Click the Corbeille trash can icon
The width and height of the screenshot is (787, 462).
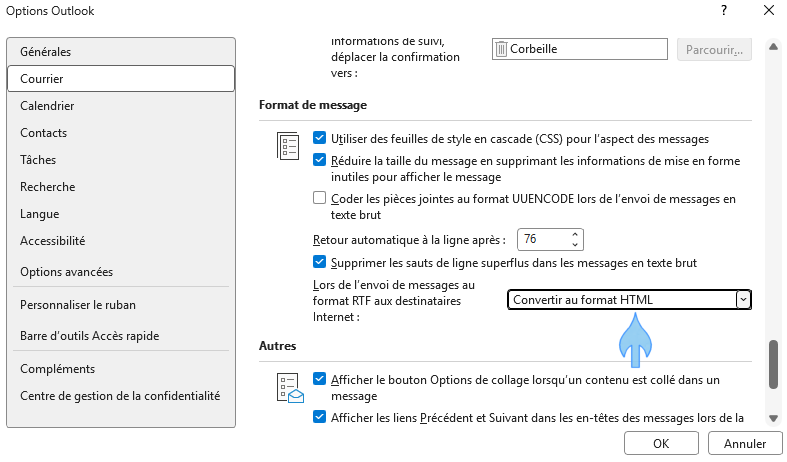501,49
